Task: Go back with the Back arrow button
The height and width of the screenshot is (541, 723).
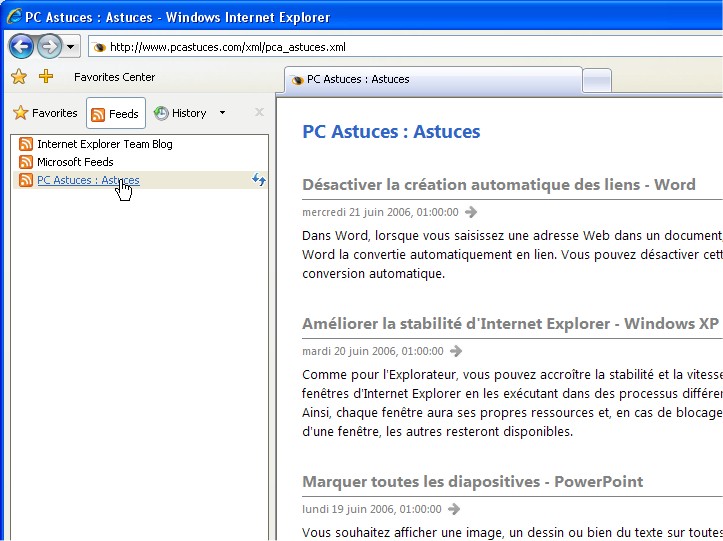Action: click(x=21, y=46)
